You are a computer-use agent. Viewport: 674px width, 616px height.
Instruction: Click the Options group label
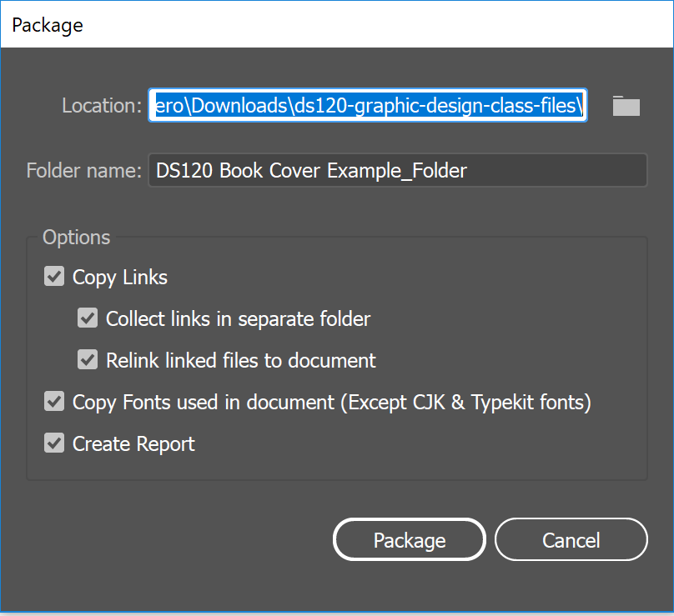(75, 237)
